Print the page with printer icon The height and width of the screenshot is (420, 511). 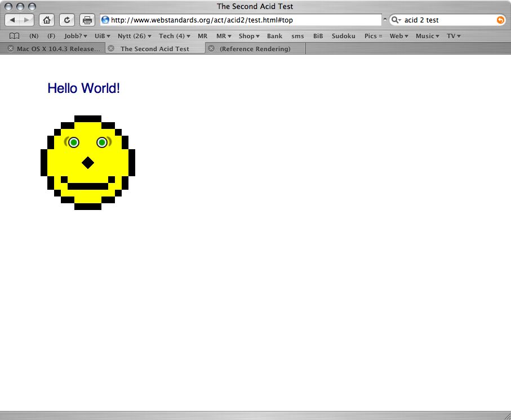[x=87, y=20]
